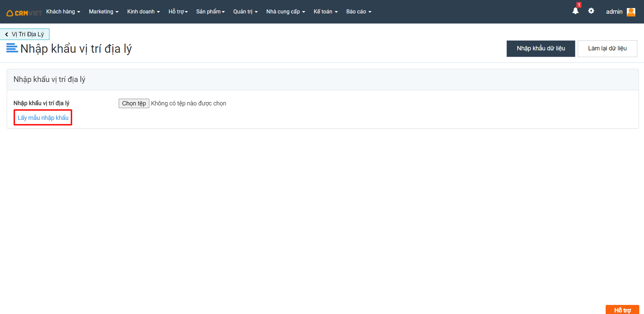Click the back chevron in Vị Trí Địa Lý

6,34
